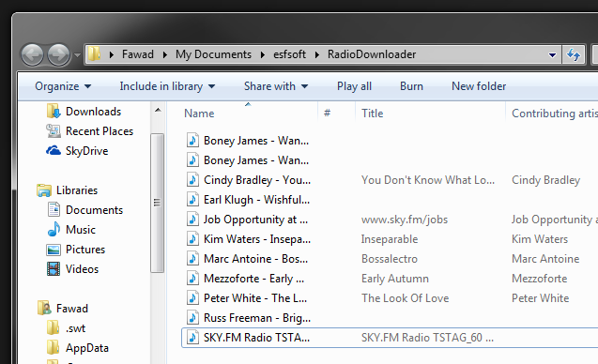Viewport: 598px width, 364px height.
Task: Expand arrow before My Documents breadcrumb
Action: coord(165,55)
